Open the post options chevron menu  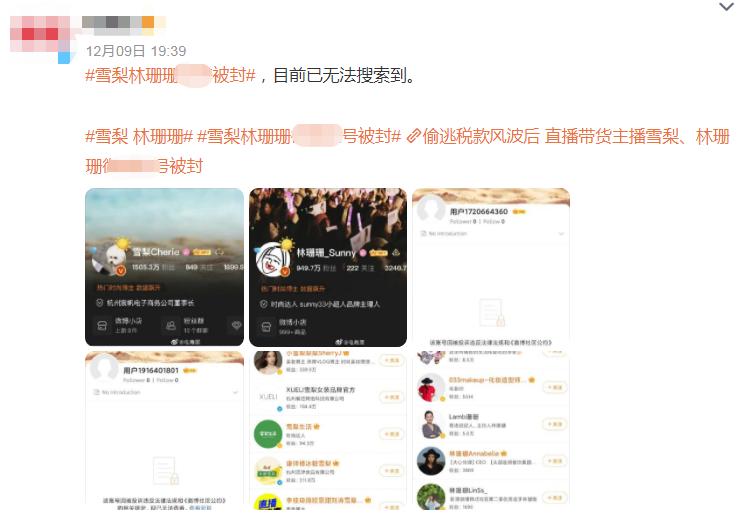click(x=726, y=7)
